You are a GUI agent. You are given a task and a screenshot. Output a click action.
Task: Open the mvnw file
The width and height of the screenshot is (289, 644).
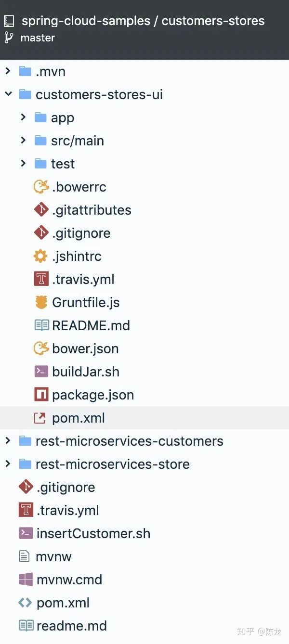(x=53, y=557)
